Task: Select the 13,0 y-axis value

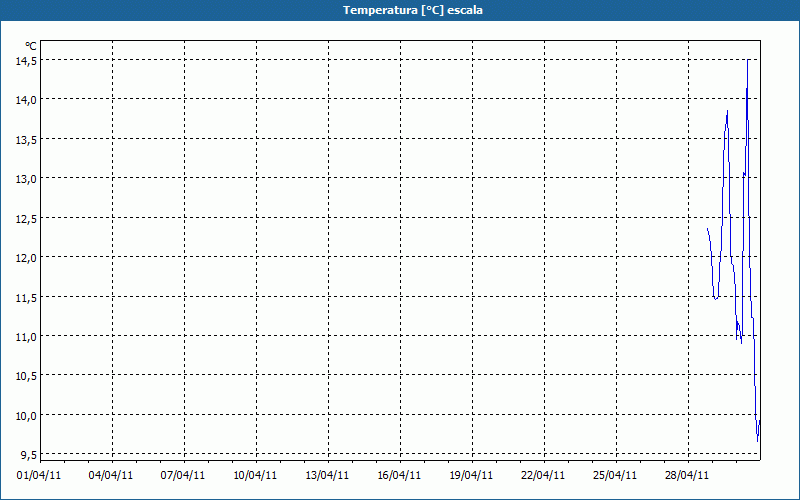Action: (26, 179)
